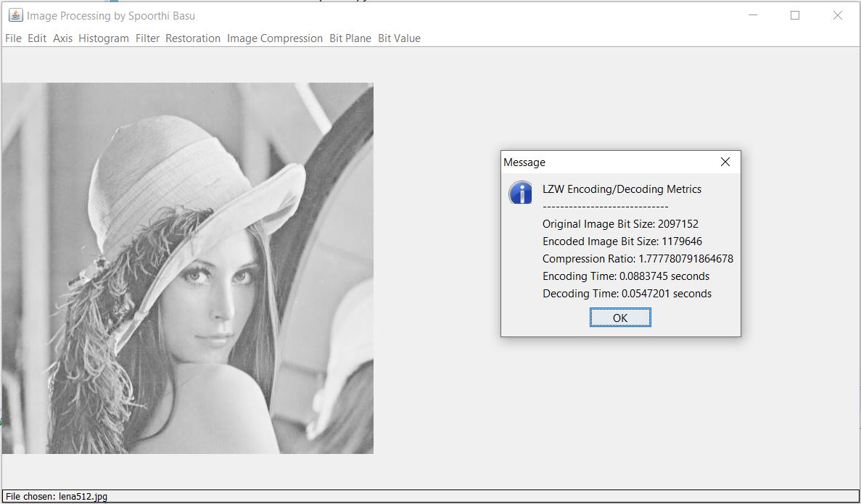The height and width of the screenshot is (504, 861).
Task: Open the Restoration menu
Action: (x=193, y=38)
